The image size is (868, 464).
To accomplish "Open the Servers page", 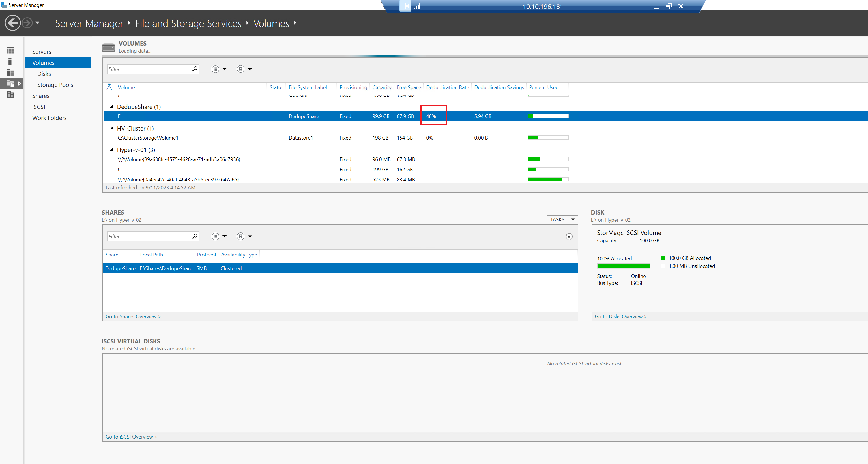I will point(41,52).
